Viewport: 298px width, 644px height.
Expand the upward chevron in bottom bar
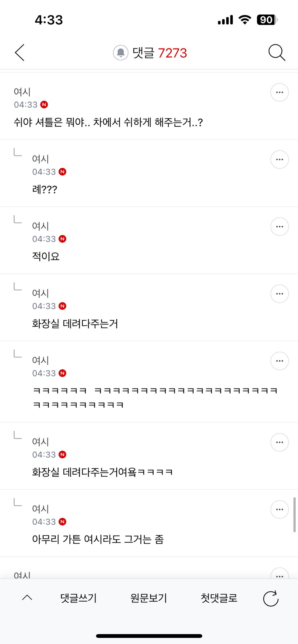(x=27, y=598)
